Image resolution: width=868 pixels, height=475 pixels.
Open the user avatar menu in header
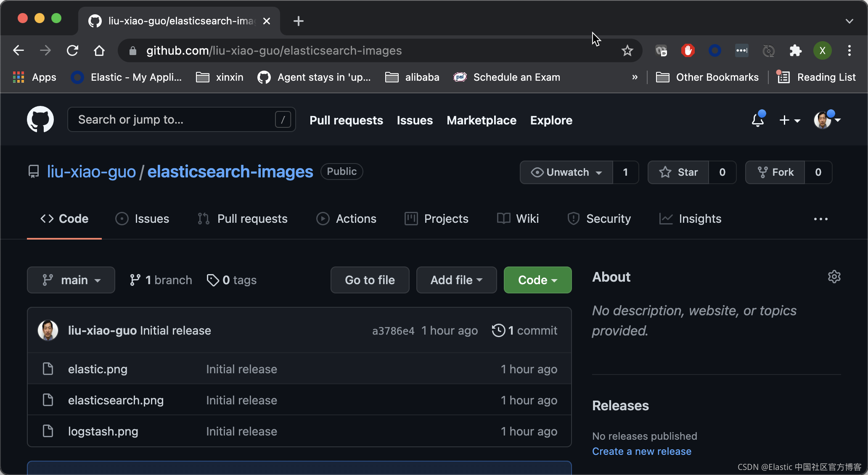[827, 120]
